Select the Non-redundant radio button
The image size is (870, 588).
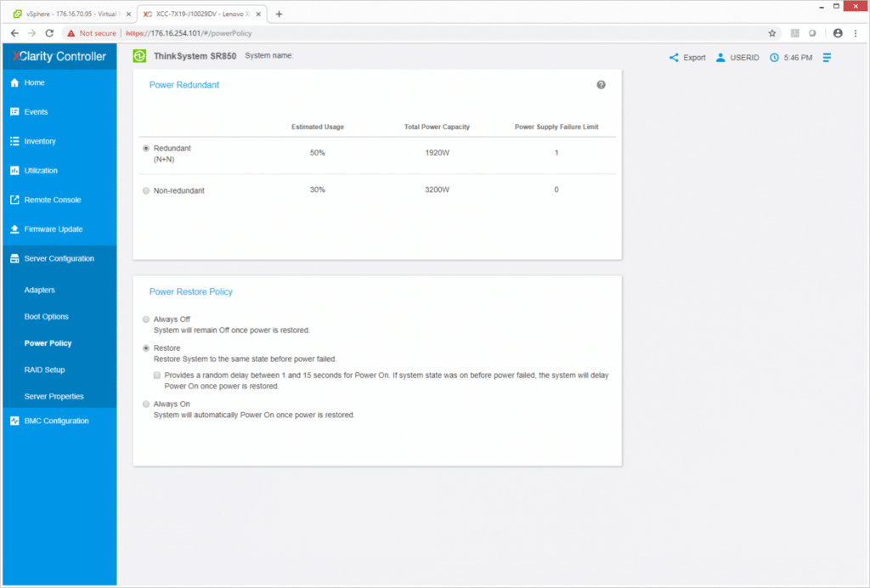(146, 191)
